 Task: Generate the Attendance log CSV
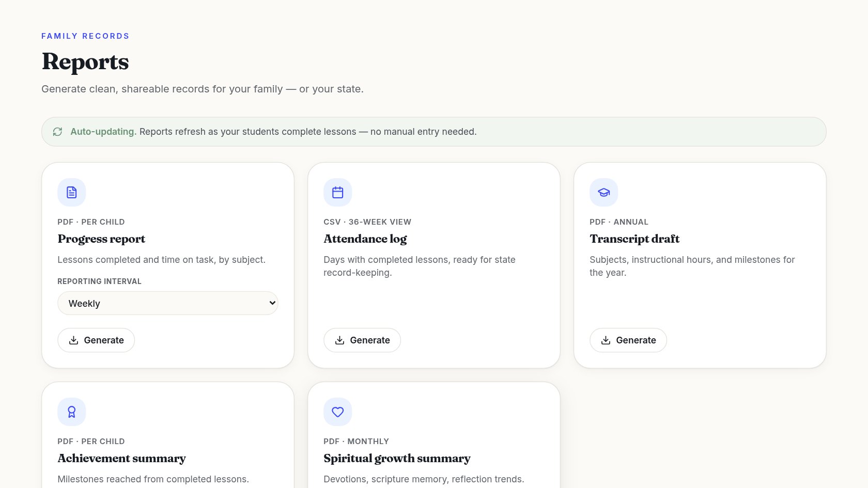tap(362, 340)
